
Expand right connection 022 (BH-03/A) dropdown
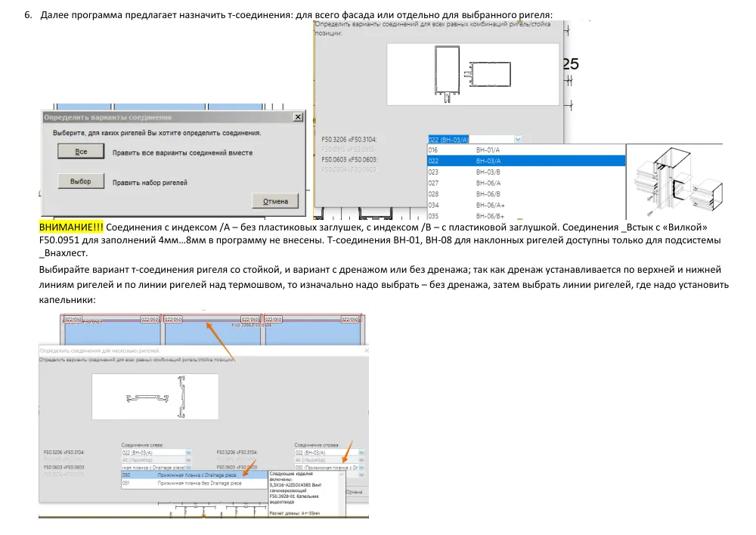361,453
